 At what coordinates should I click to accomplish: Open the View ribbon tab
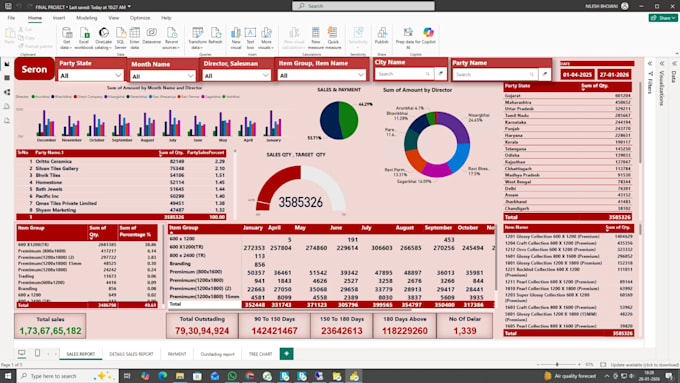[114, 18]
